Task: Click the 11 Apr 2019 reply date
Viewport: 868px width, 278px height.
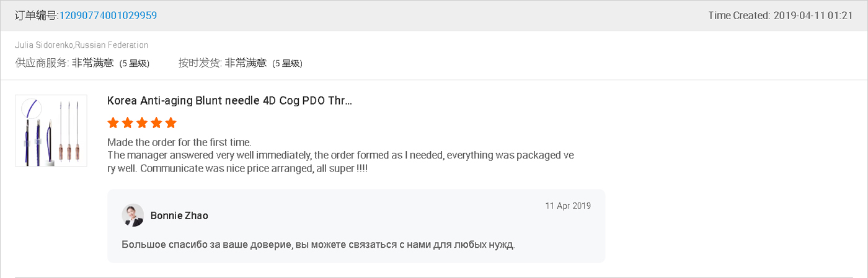Action: point(568,206)
